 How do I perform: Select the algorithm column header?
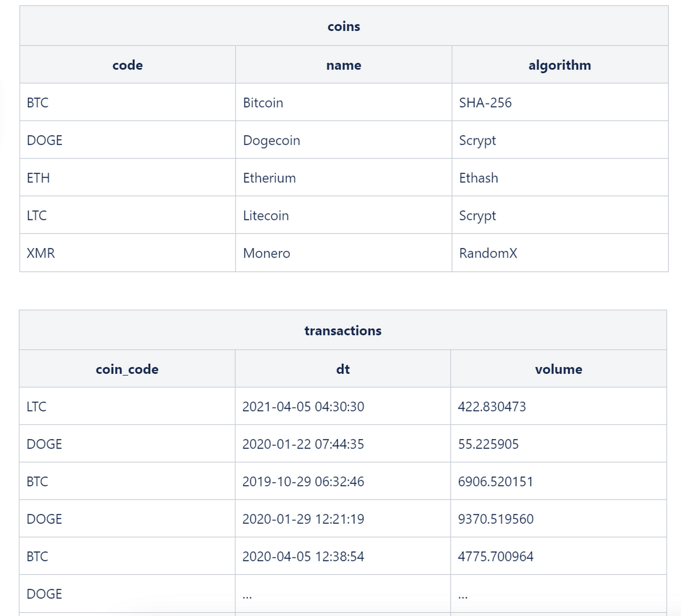click(560, 65)
